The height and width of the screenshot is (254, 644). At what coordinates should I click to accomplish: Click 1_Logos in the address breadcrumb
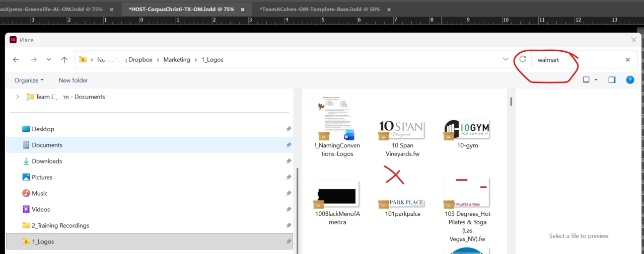[212, 59]
